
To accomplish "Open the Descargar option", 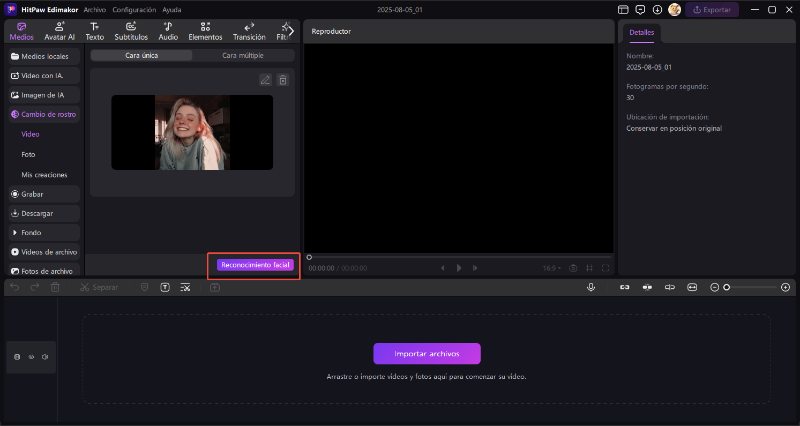I will coord(44,213).
